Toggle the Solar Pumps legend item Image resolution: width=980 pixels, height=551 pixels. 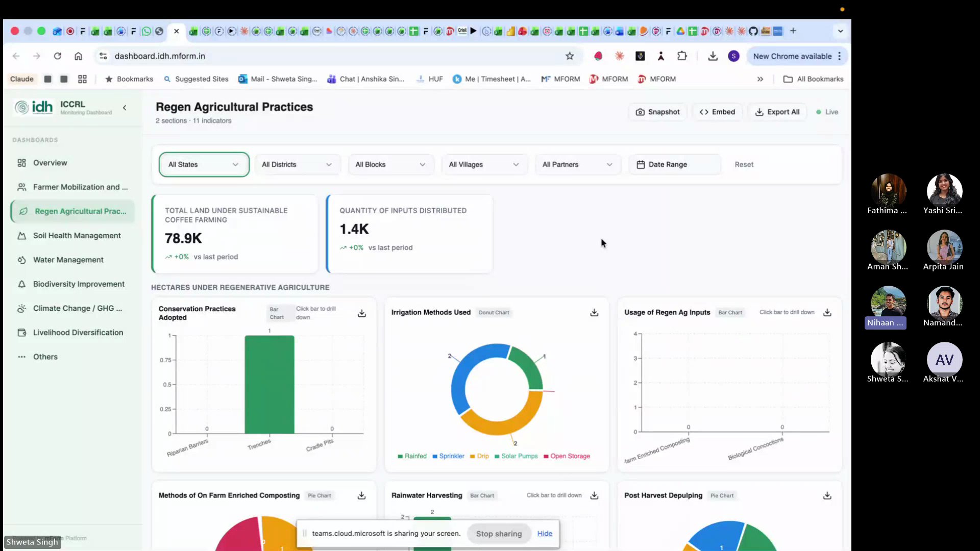(516, 456)
